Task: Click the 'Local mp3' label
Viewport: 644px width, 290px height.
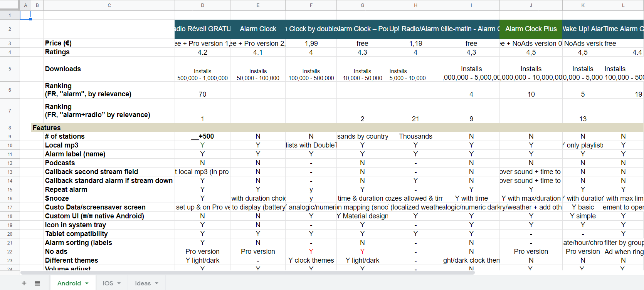Action: 109,145
